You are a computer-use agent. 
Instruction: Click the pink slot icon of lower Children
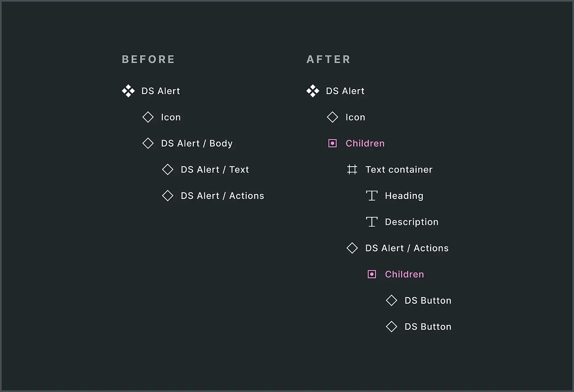[x=372, y=274]
